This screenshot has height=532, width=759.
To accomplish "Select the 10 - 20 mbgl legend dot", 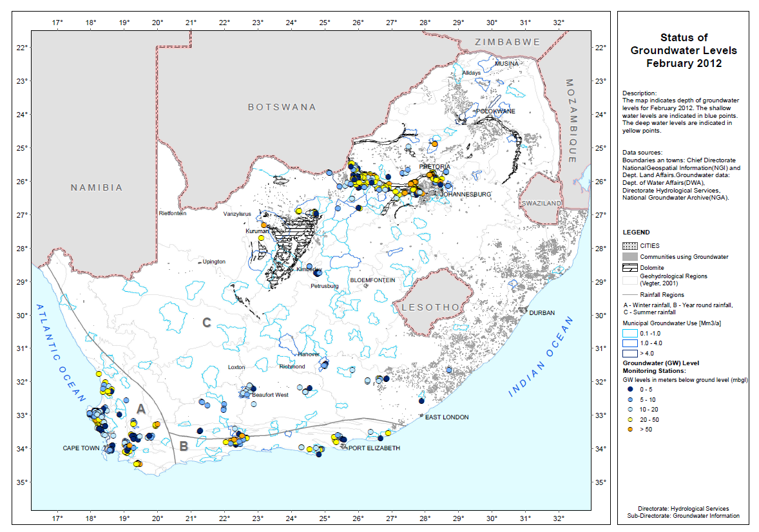I will coord(629,410).
